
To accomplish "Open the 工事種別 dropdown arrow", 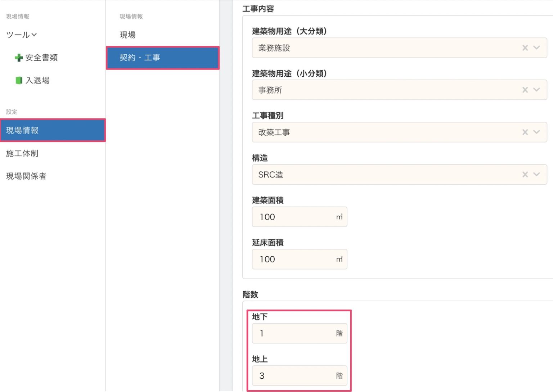I will click(536, 132).
